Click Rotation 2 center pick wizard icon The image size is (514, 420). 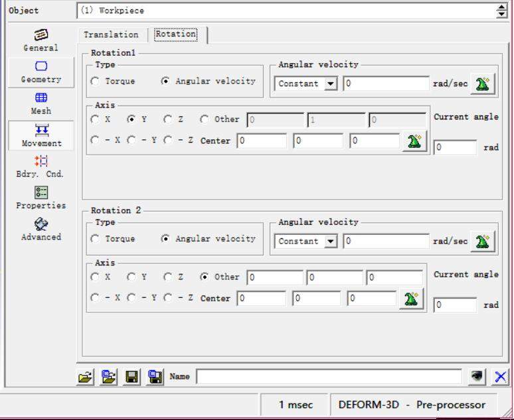tap(412, 299)
